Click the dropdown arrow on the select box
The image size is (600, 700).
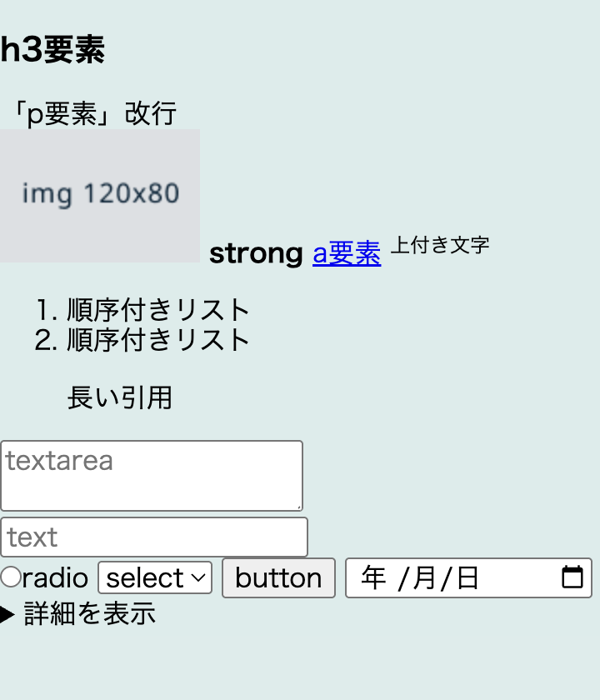click(200, 577)
